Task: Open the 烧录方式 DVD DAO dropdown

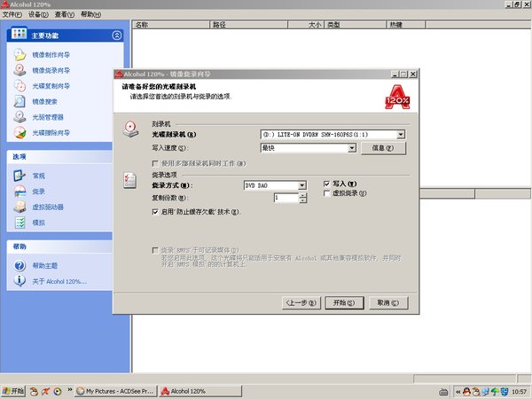Action: (302, 185)
